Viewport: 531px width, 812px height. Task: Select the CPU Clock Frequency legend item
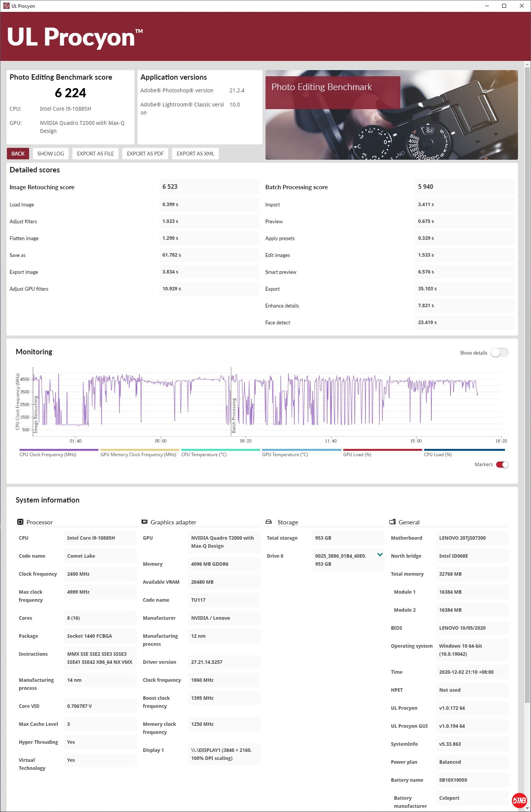click(59, 453)
